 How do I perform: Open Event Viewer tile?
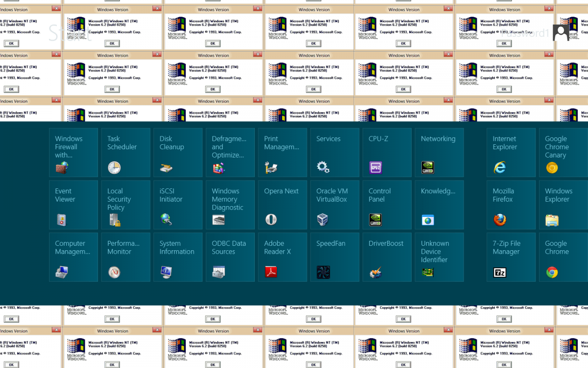tap(73, 205)
